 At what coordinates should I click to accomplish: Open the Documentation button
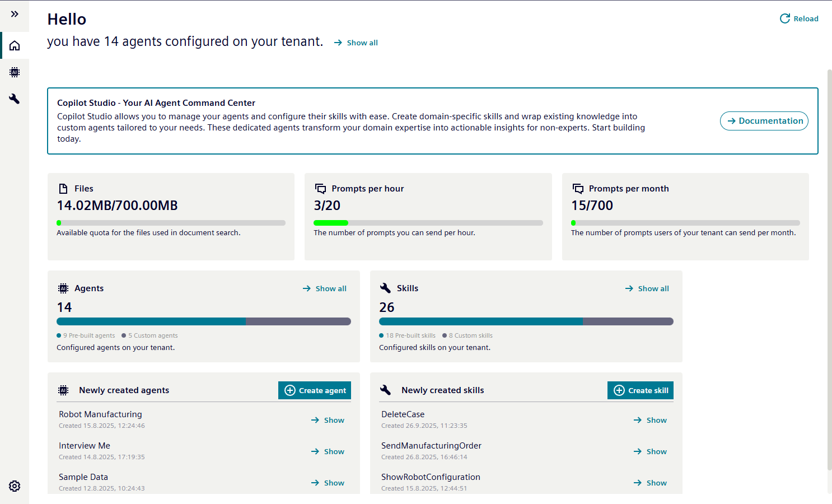click(x=764, y=121)
